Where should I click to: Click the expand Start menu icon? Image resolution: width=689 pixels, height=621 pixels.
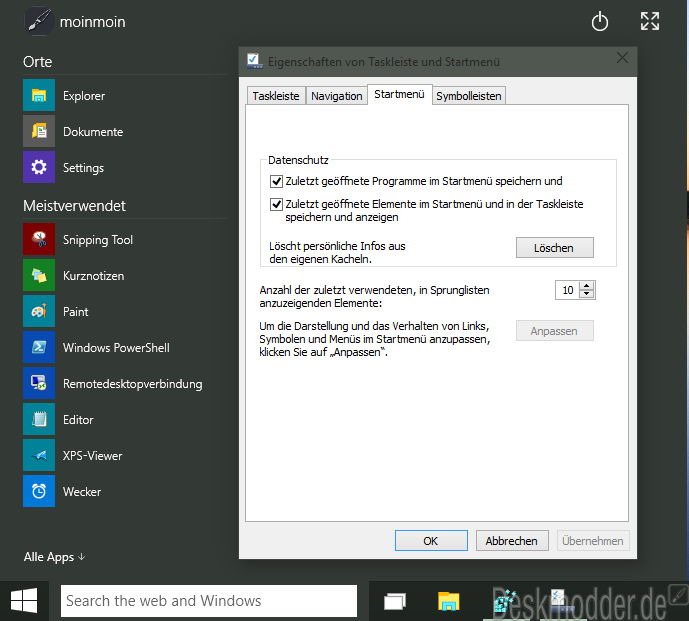(650, 21)
